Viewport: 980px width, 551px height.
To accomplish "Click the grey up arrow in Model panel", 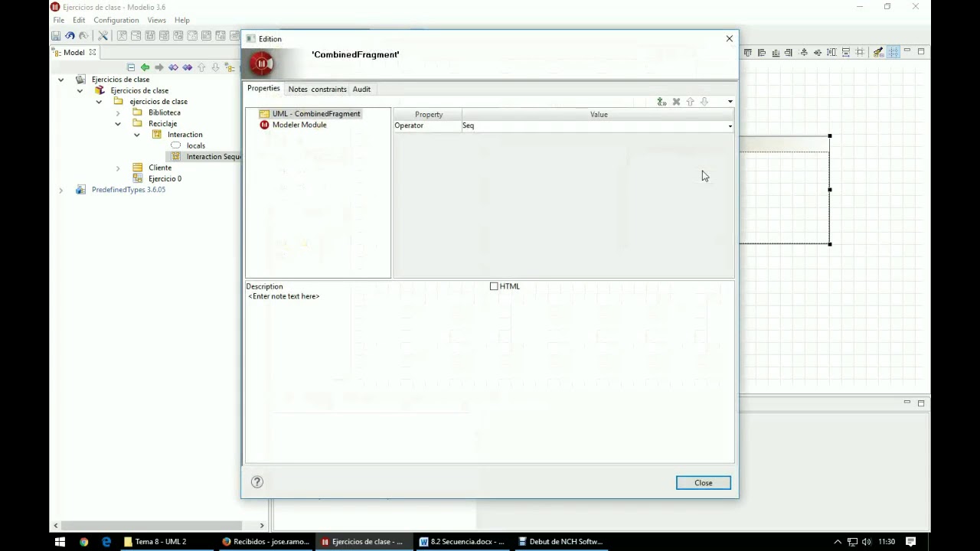I will 201,67.
